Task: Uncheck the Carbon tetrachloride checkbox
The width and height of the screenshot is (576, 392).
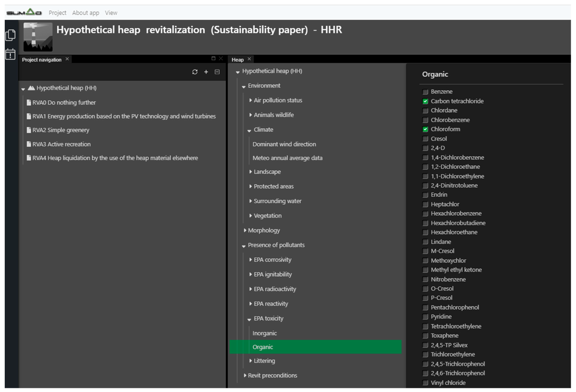Action: coord(425,101)
